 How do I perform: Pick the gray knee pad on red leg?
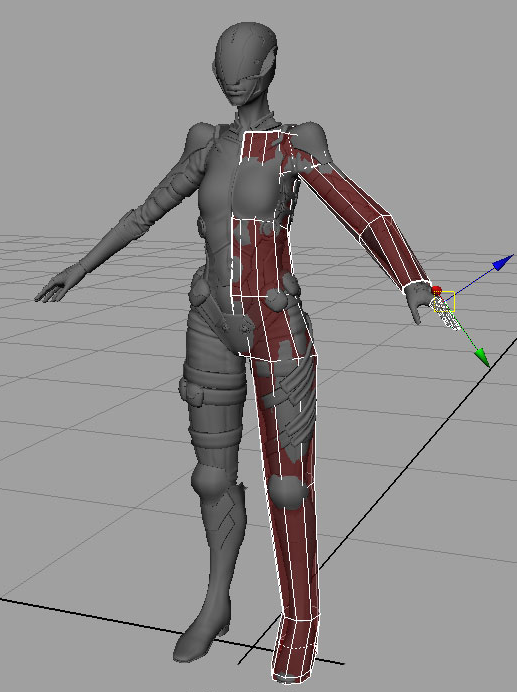click(x=288, y=491)
